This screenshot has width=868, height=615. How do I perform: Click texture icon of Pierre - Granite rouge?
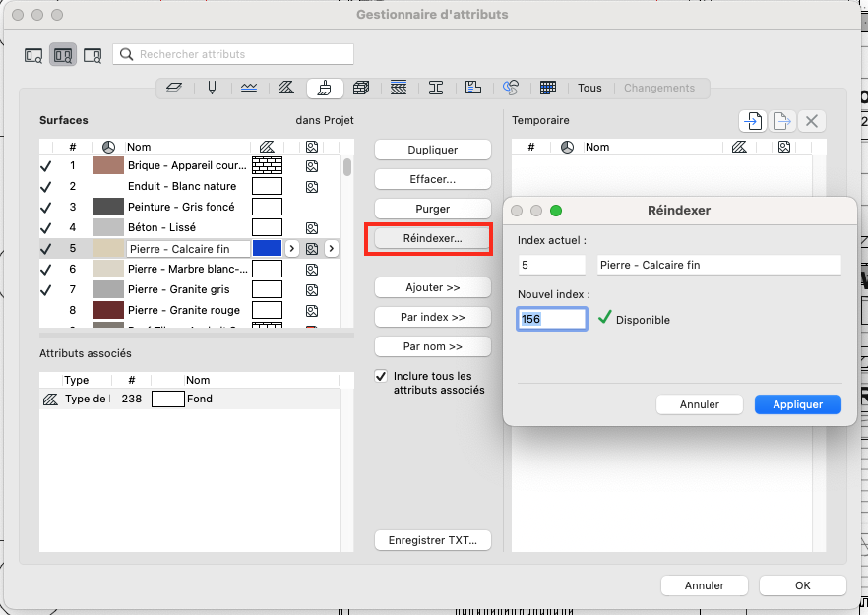tap(312, 311)
